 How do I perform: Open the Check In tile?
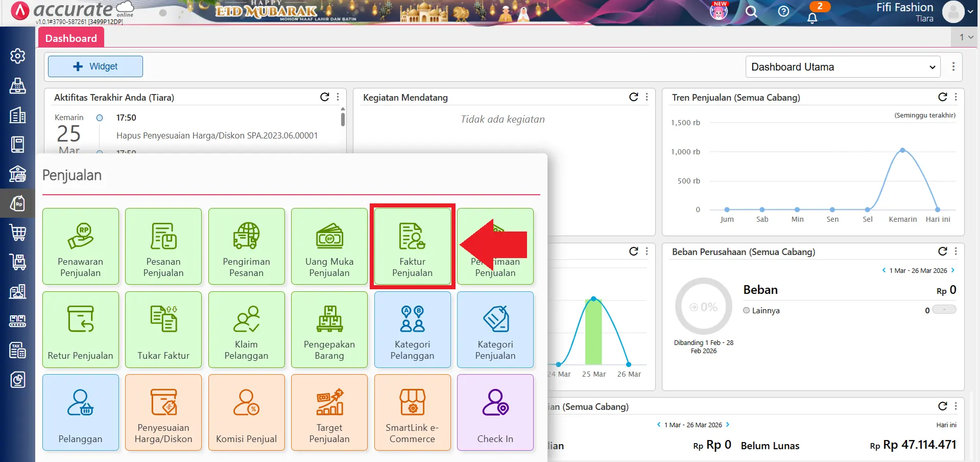click(x=495, y=413)
